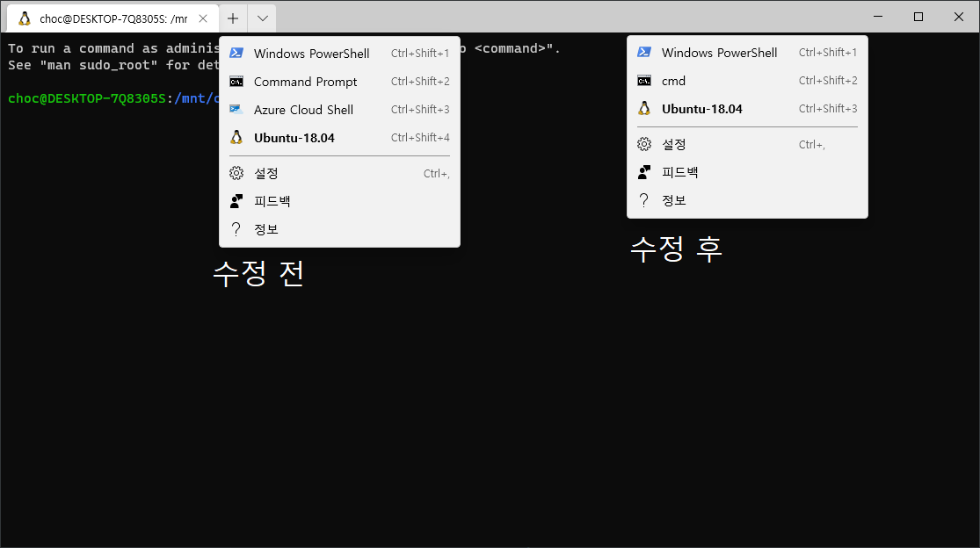Viewport: 980px width, 548px height.
Task: Open Windows PowerShell in left menu
Action: point(339,54)
